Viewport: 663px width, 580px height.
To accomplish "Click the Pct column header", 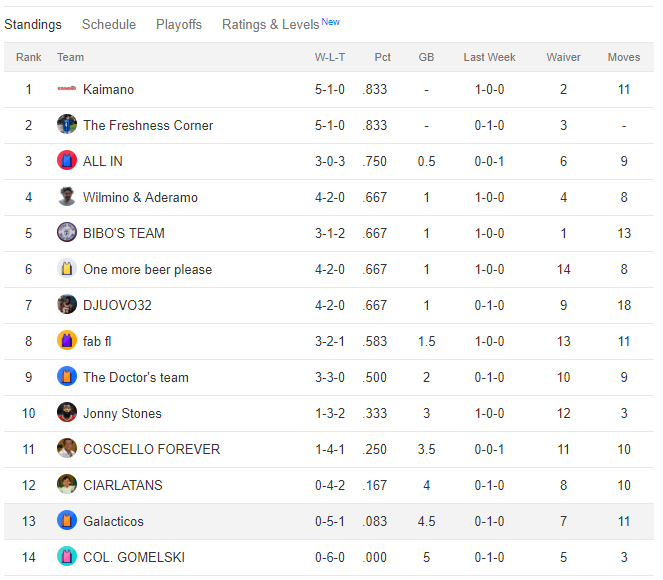I will [x=383, y=57].
